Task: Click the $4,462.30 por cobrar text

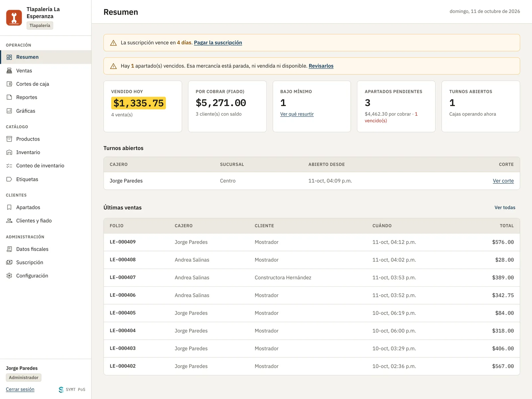Action: [x=388, y=114]
